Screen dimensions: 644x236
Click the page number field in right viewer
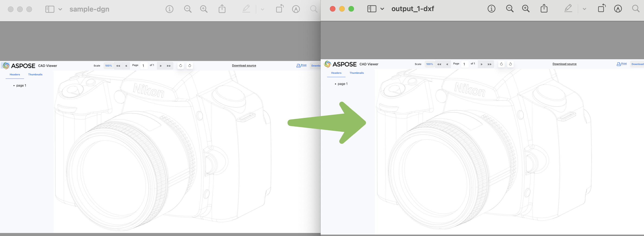pos(464,64)
